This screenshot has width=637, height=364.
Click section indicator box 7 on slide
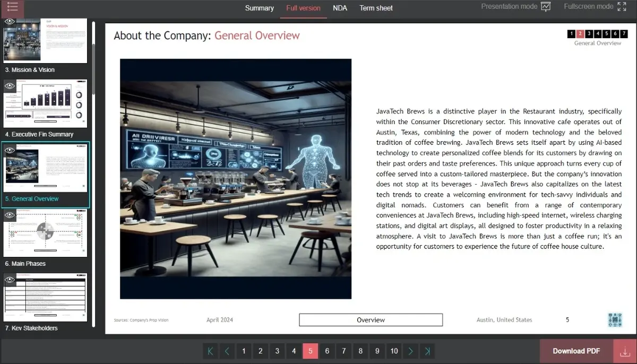[625, 33]
